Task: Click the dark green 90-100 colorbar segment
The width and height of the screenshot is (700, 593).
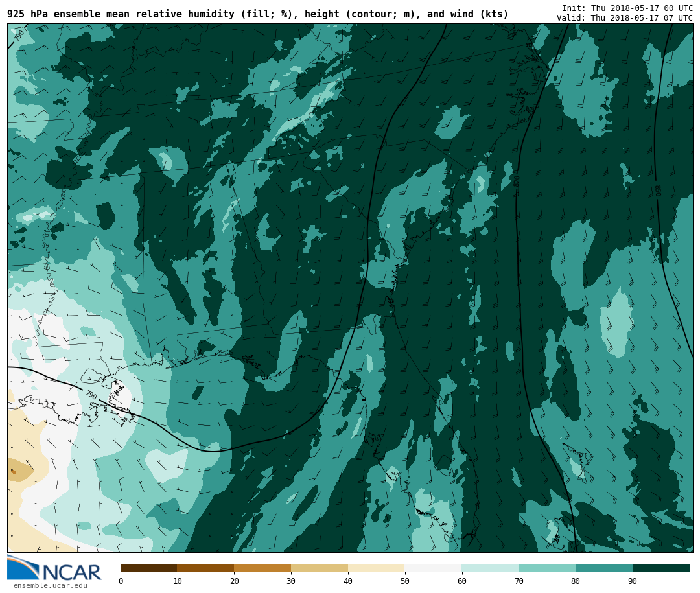Action: tap(661, 568)
